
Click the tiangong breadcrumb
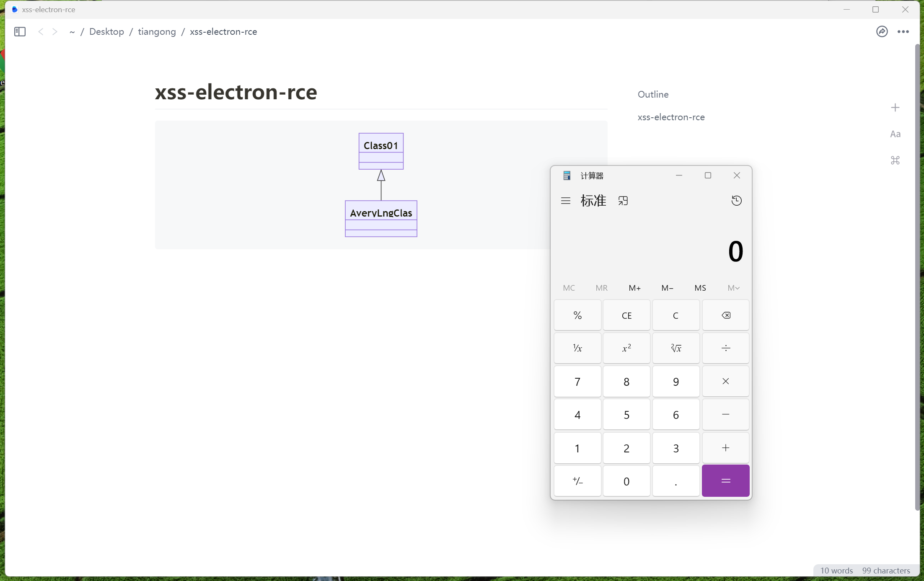coord(157,32)
